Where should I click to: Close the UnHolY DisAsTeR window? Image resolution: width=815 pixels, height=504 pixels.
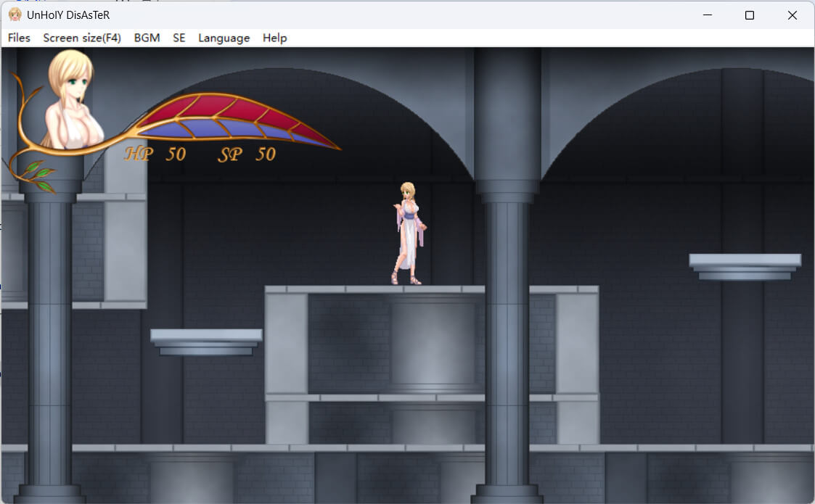tap(792, 15)
